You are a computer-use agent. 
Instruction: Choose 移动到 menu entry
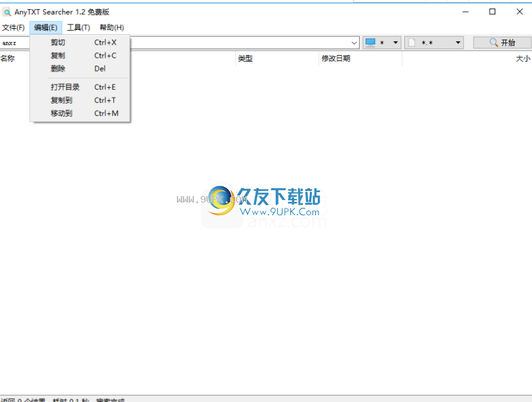click(80, 113)
